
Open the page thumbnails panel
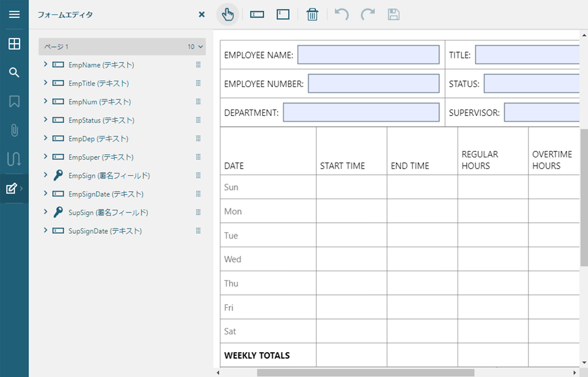pyautogui.click(x=14, y=44)
